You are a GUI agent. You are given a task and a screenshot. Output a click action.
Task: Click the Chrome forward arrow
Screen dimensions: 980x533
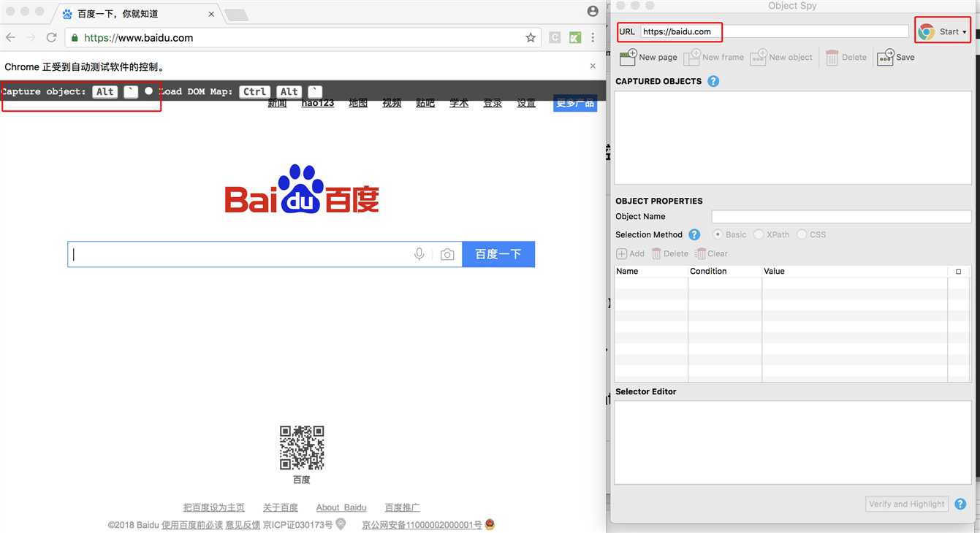31,37
